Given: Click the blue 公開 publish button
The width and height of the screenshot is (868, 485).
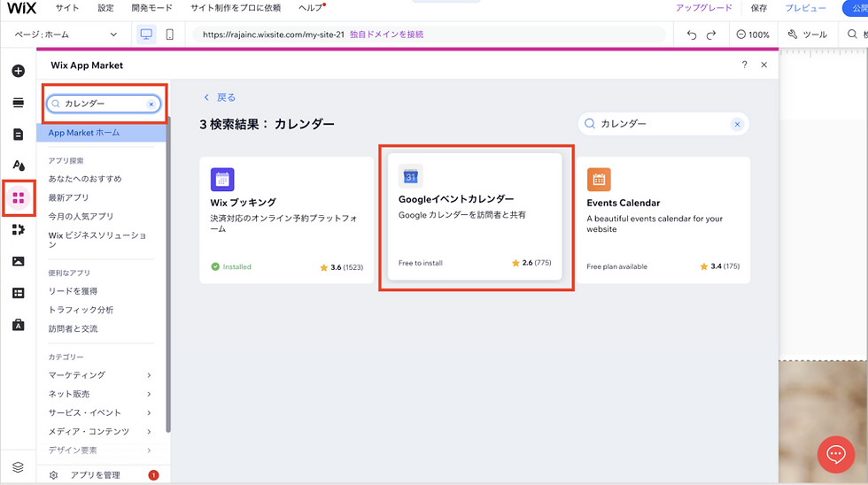Looking at the screenshot, I should tap(856, 8).
